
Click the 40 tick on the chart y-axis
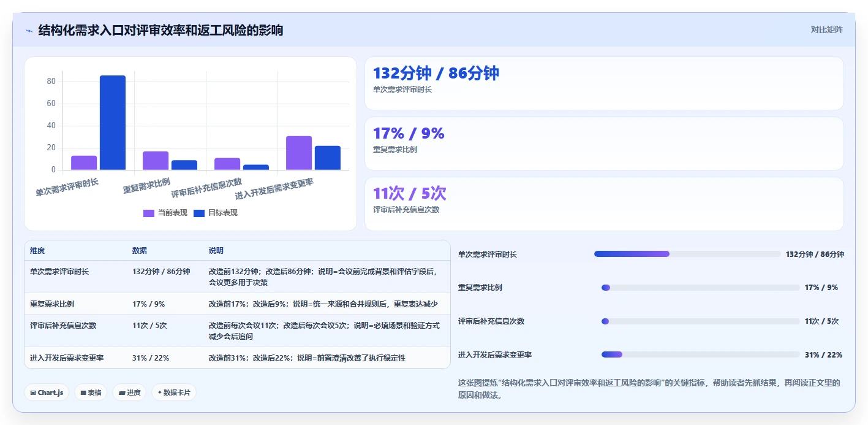(51, 126)
